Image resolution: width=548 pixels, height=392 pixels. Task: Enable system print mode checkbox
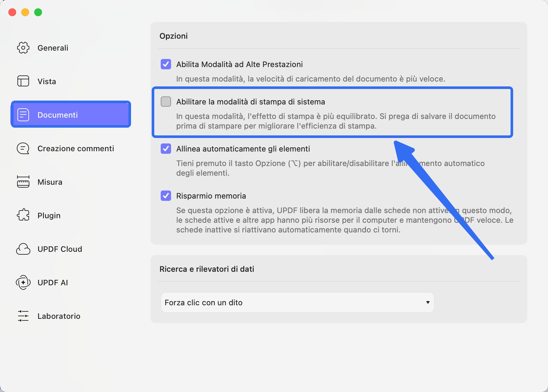[166, 102]
